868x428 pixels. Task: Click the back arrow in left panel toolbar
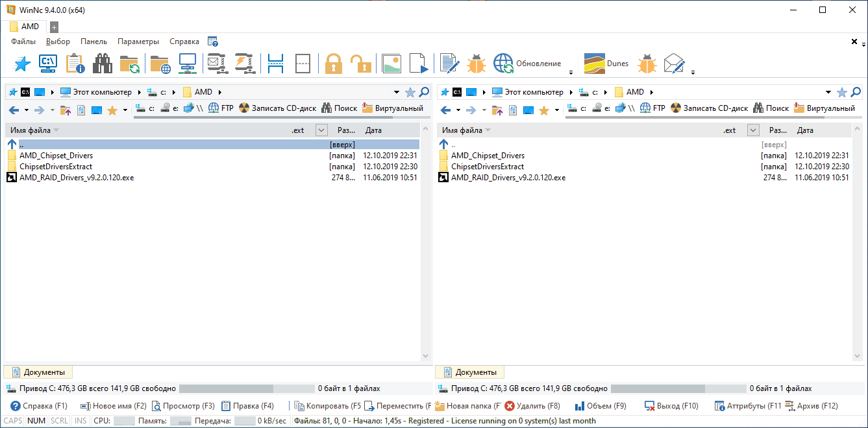14,110
